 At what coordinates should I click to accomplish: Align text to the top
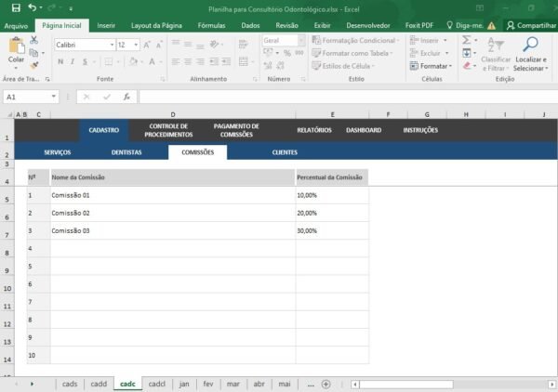point(176,44)
